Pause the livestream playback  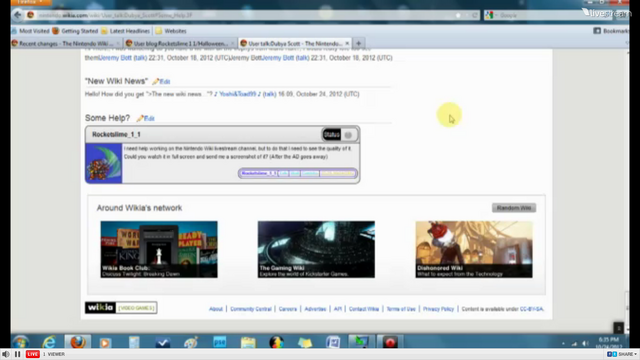[18, 354]
